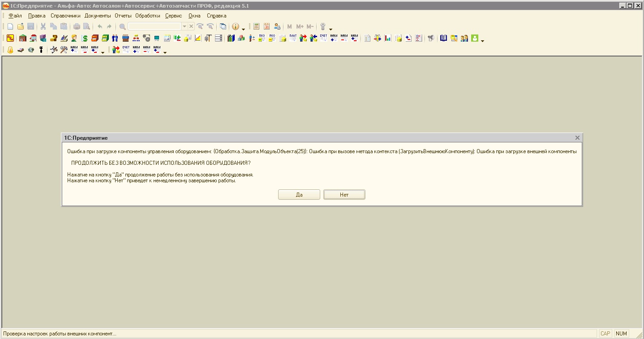Click the 'ПРОДОЛЖИТЬ БЕЗ ВОЗМОЖНОСТИ ИСПОЛЬЗОВАНИЯ ОБОРУДОВАНИЯ?' text
Screen dimensions: 644x339
[161, 163]
